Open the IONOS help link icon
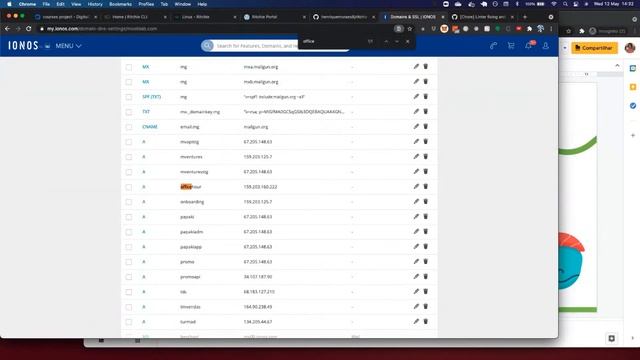 (493, 46)
